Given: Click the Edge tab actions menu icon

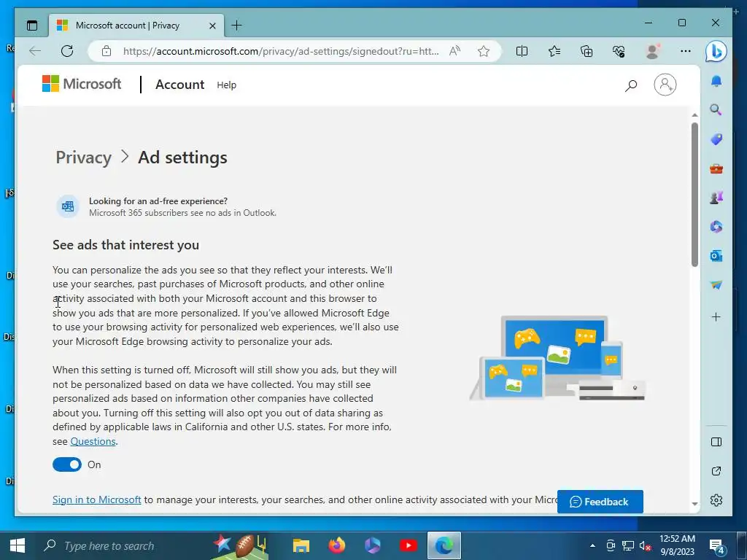Looking at the screenshot, I should (x=32, y=26).
